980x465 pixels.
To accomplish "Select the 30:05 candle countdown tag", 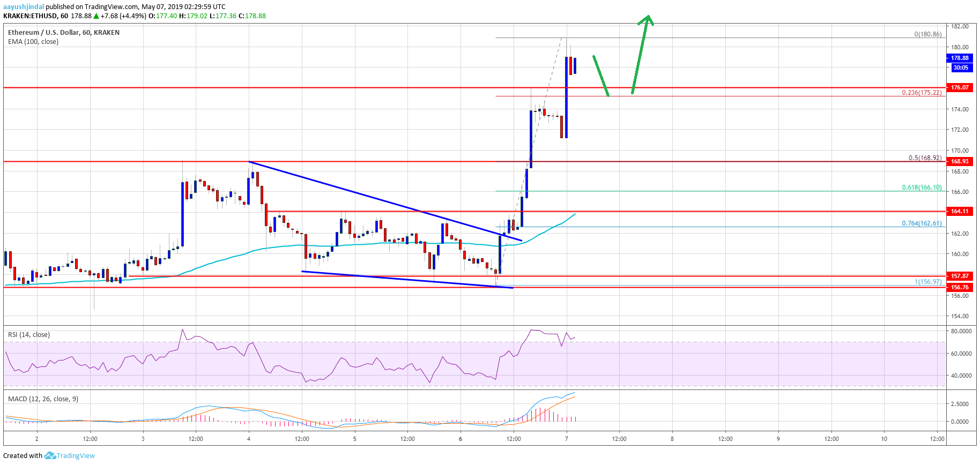I will tap(960, 67).
